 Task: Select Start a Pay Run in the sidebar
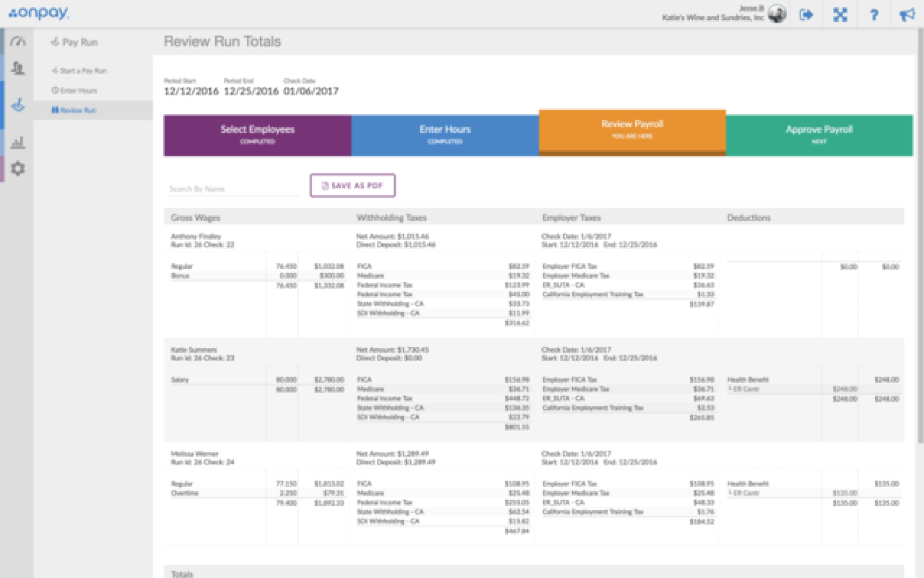(81, 71)
